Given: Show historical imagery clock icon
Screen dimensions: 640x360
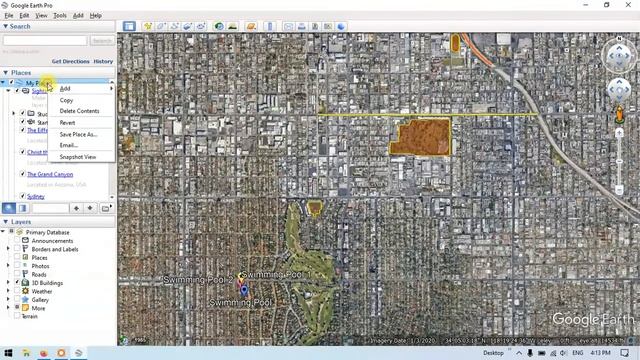Looking at the screenshot, I should [219, 27].
